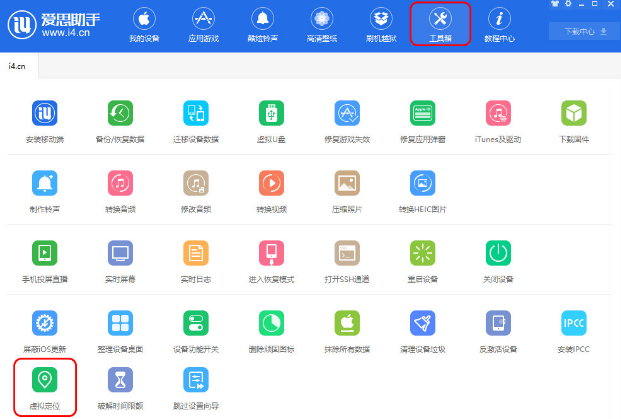
Task: Open 设备功能开关 feature switches
Action: [196, 323]
